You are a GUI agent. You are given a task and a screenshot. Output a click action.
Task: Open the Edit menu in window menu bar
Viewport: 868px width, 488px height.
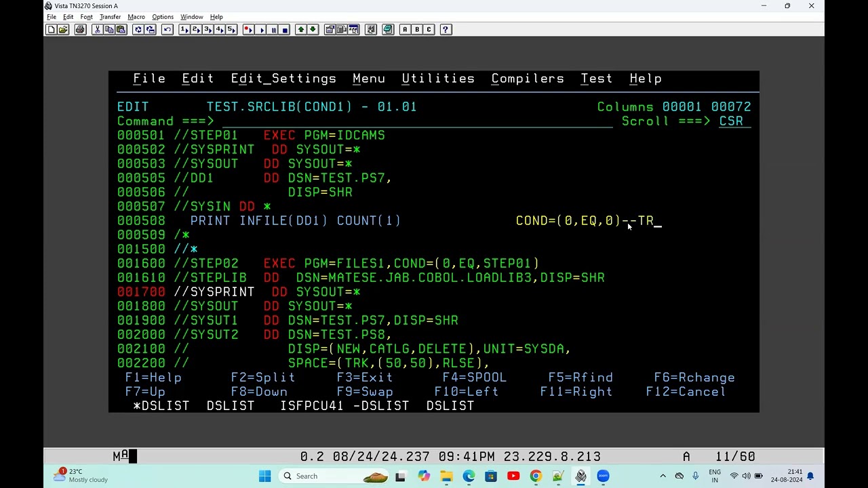point(68,17)
